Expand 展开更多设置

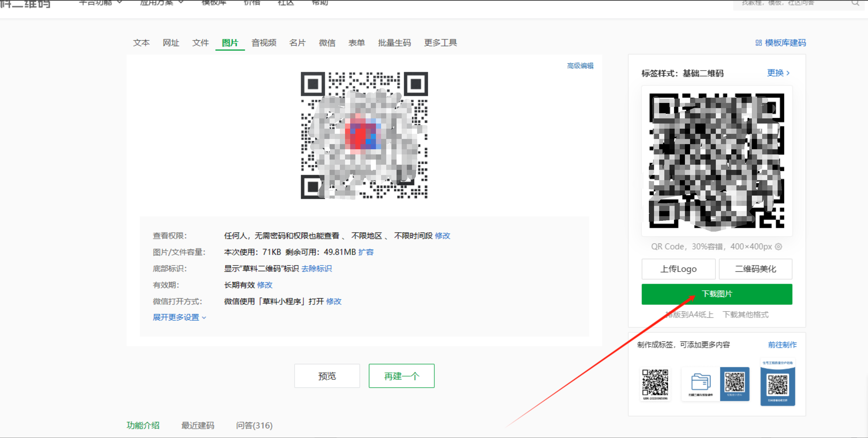(x=179, y=317)
